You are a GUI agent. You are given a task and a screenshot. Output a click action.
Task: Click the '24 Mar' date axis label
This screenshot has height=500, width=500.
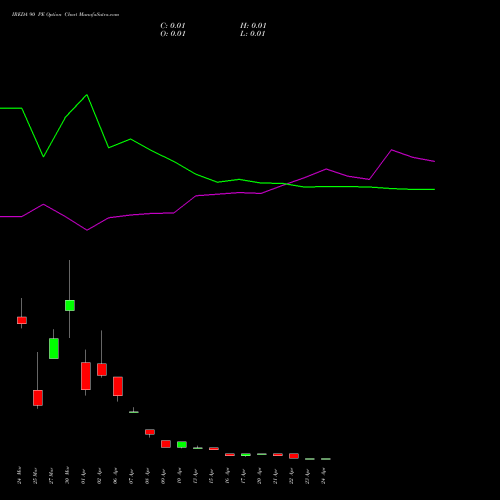(x=19, y=475)
